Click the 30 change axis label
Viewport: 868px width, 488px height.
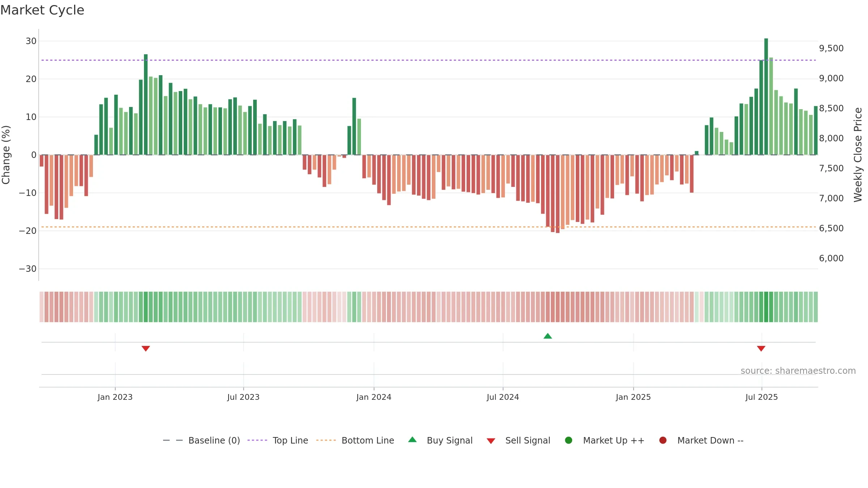(x=31, y=41)
